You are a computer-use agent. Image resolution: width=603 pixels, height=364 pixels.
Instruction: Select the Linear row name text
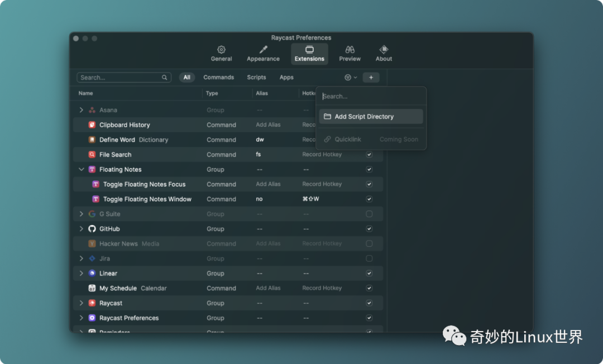click(x=108, y=274)
